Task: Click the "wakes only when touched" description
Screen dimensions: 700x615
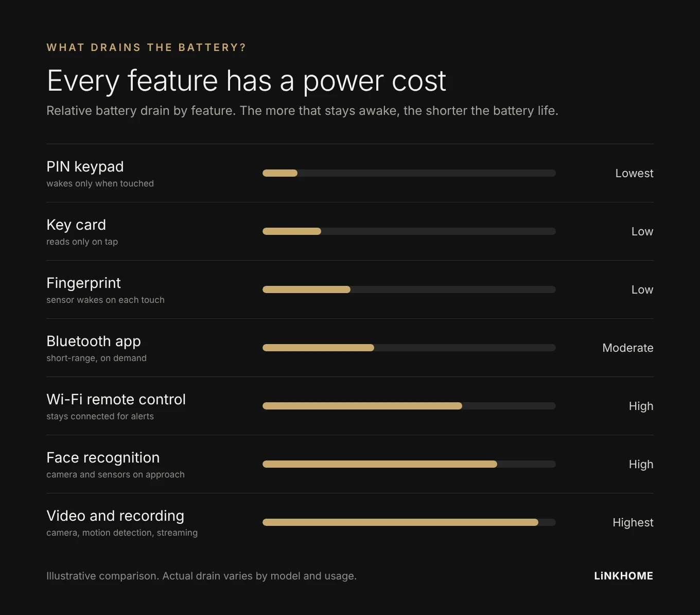Action: 100,183
